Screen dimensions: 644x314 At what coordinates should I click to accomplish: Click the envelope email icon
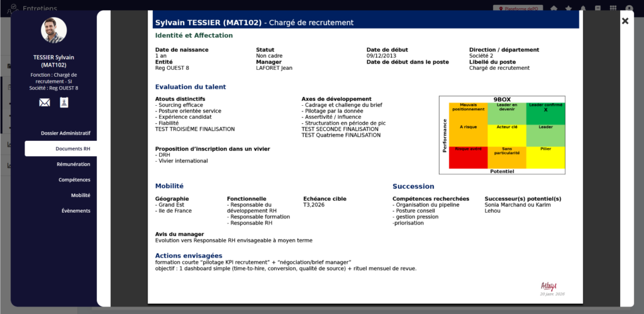[x=45, y=103]
